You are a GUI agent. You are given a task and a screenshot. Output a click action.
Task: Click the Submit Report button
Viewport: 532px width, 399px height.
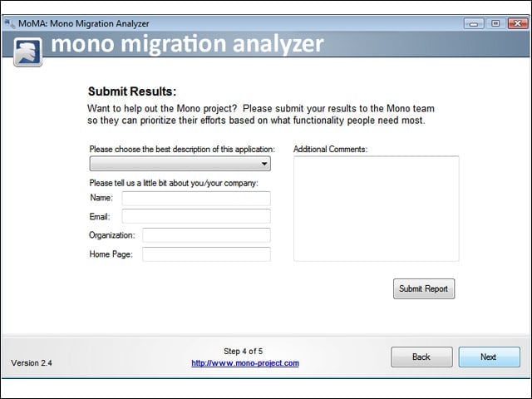click(x=424, y=288)
